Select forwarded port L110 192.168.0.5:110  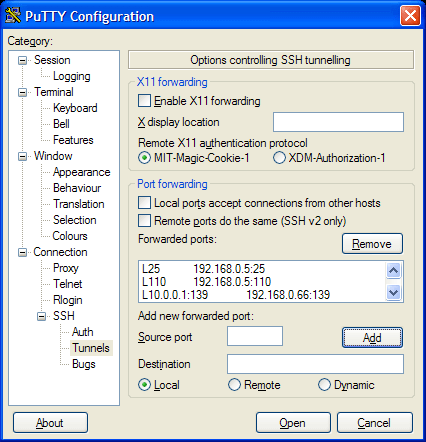click(x=262, y=282)
